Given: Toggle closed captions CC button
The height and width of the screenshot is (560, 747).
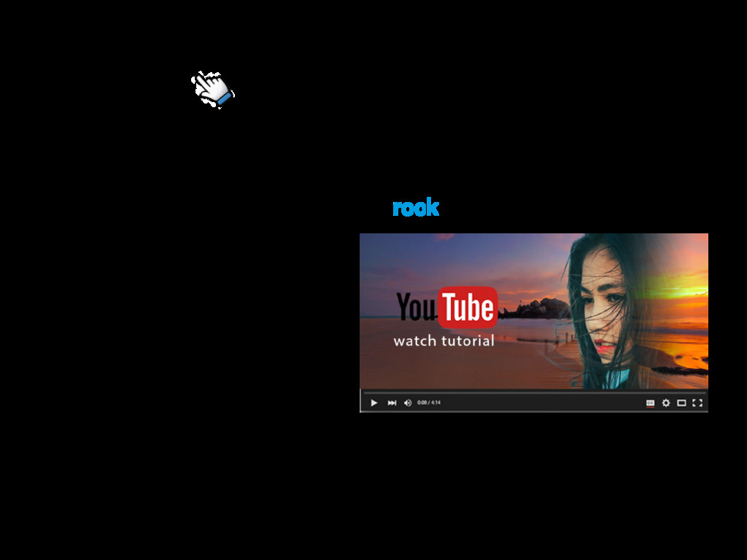Looking at the screenshot, I should (x=650, y=402).
